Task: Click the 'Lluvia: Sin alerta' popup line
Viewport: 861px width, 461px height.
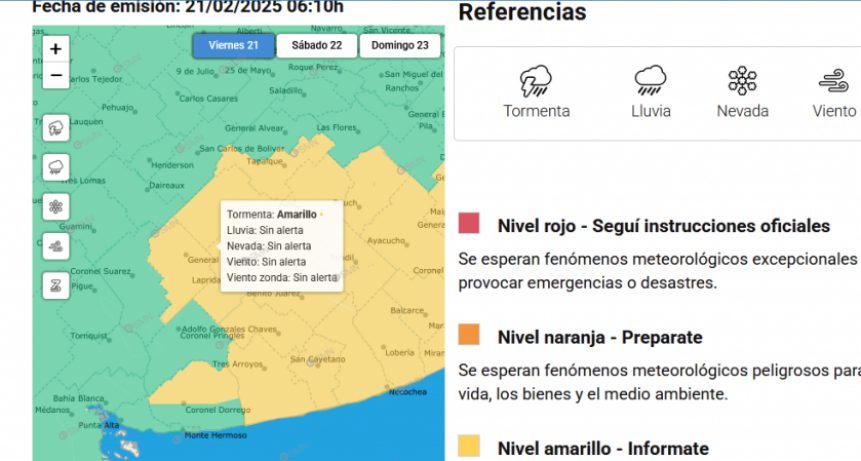Action: click(x=265, y=230)
